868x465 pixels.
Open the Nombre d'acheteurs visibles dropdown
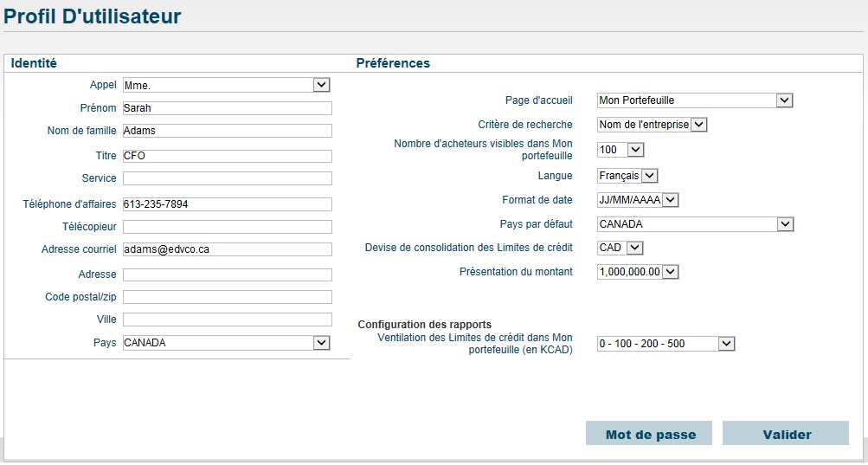tap(620, 150)
